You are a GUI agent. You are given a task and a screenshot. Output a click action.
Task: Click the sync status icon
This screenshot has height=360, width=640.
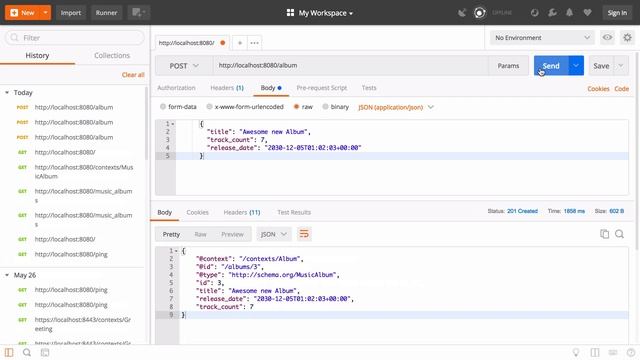[480, 13]
